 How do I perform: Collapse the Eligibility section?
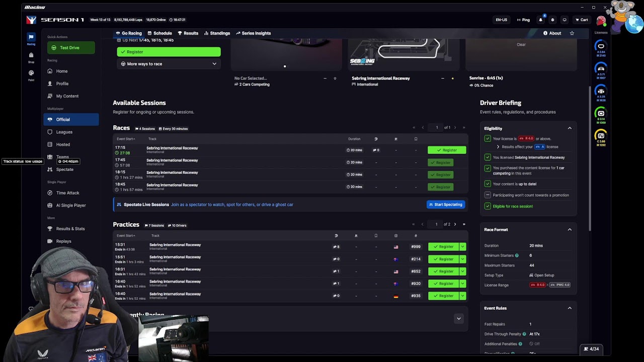(x=570, y=128)
